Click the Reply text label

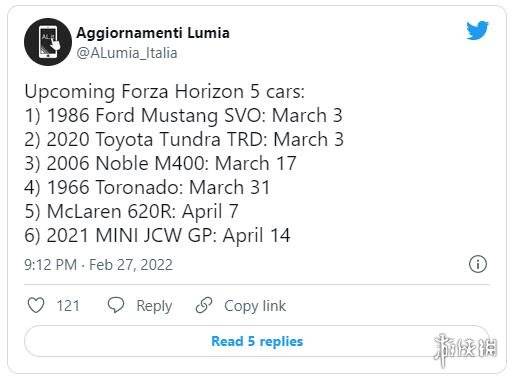coord(154,306)
